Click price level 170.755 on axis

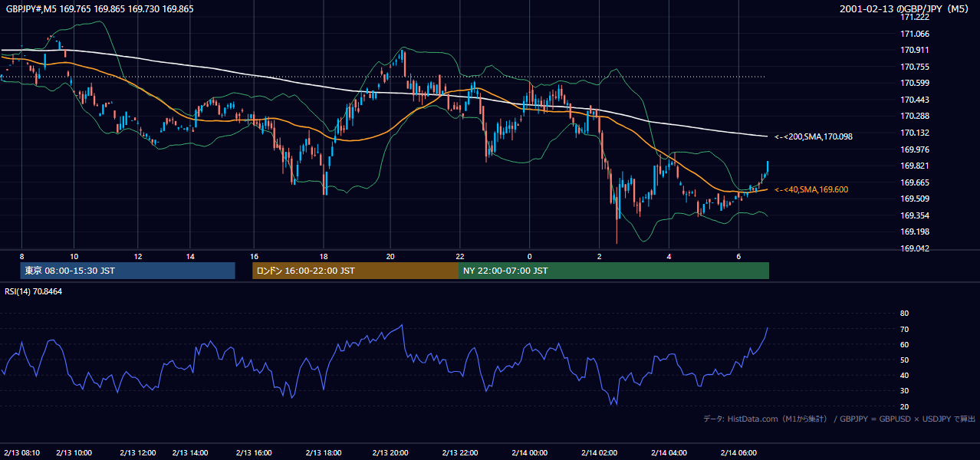pyautogui.click(x=915, y=67)
